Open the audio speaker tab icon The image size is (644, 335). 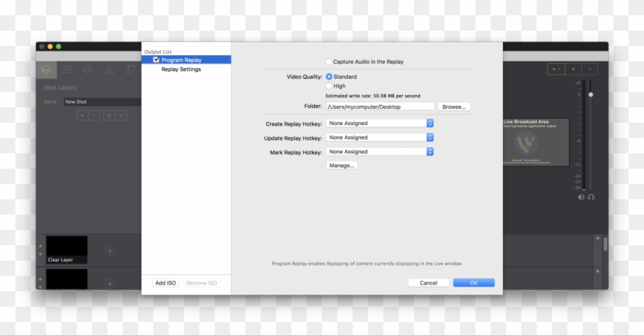click(88, 70)
